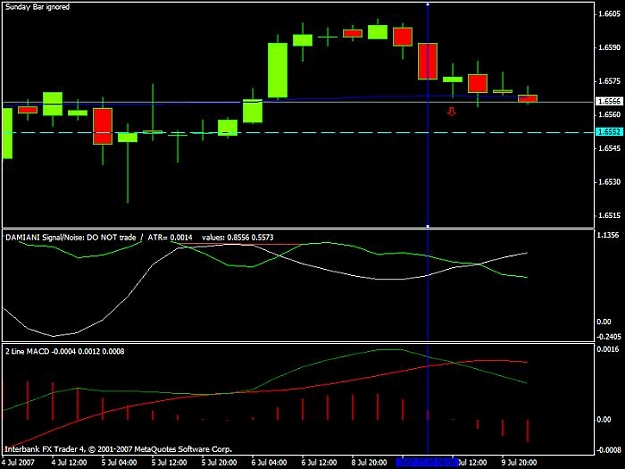This screenshot has width=625, height=469.
Task: Click the 1.6560 price axis label
Action: point(609,115)
